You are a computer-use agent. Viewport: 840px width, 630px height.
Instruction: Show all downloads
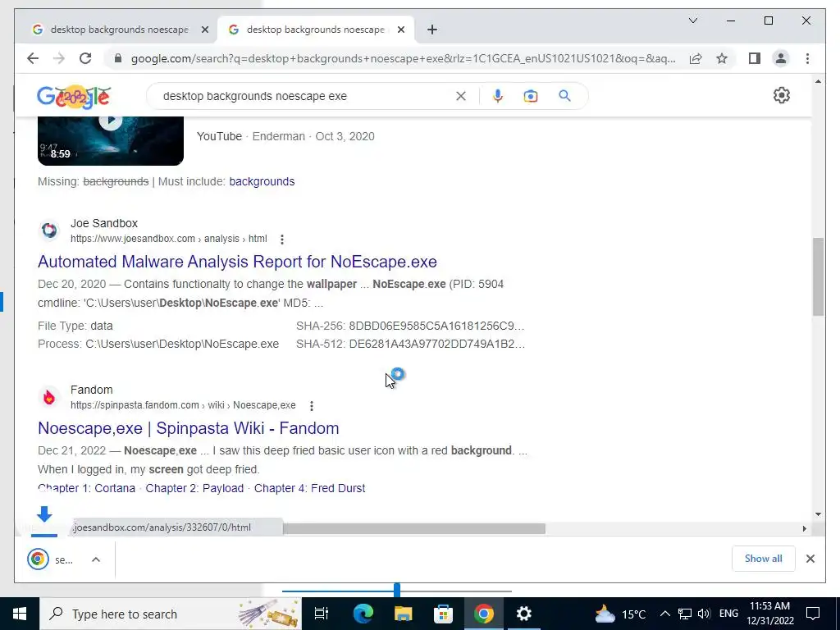click(x=764, y=559)
